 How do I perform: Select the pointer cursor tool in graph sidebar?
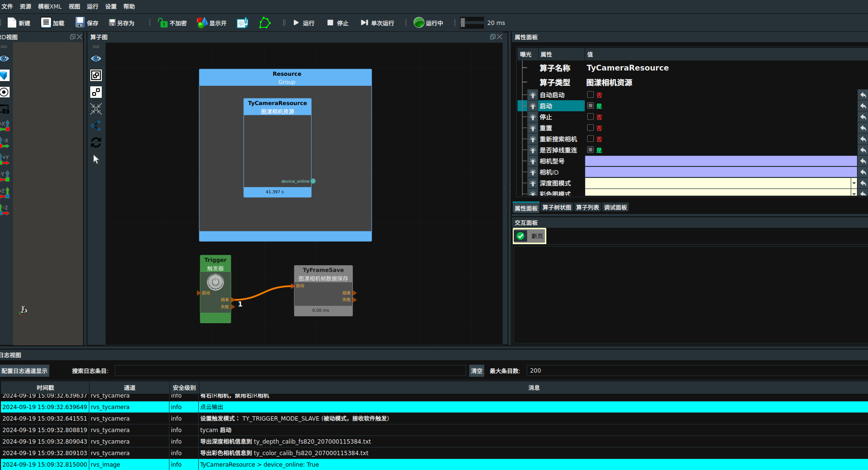(x=96, y=159)
